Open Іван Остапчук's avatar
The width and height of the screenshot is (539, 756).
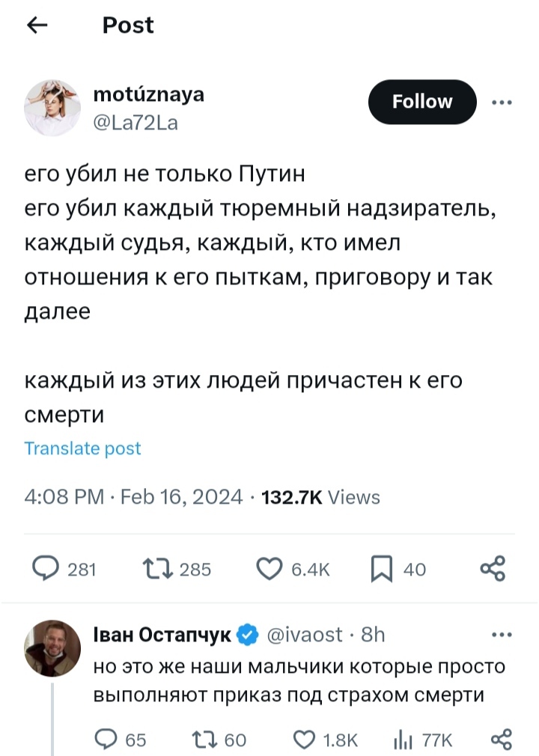(52, 648)
